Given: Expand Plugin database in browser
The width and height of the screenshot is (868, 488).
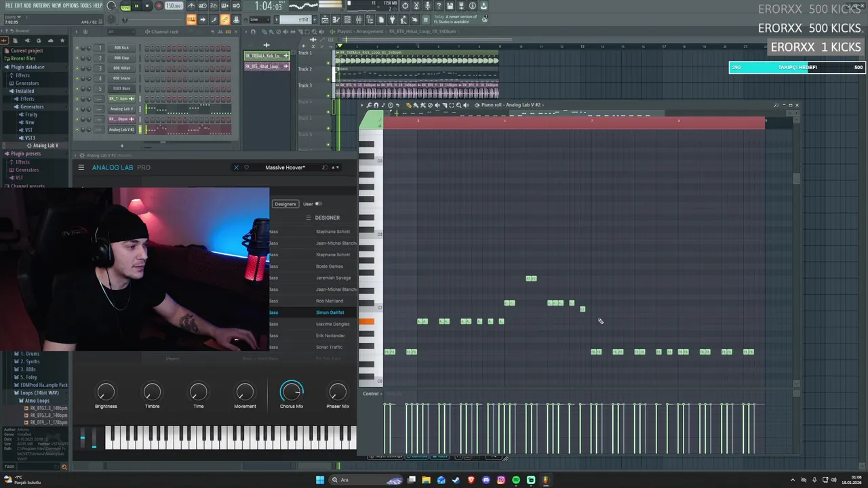Looking at the screenshot, I should [27, 67].
